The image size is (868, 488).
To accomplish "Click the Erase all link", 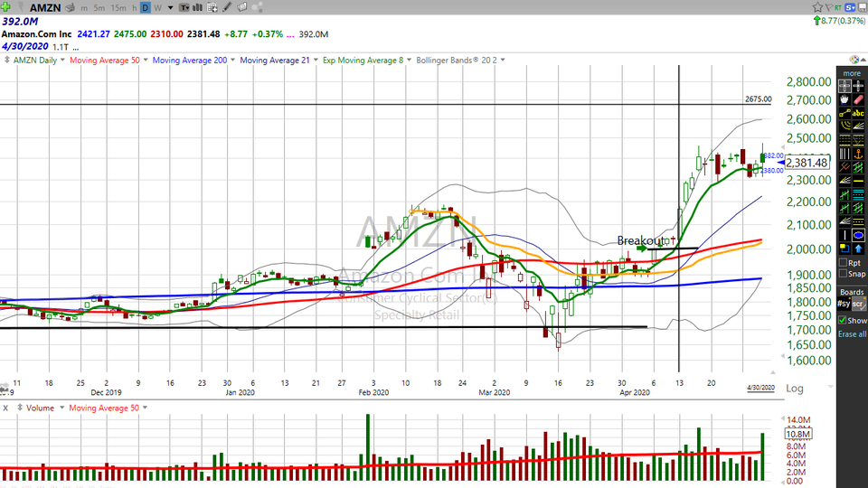I will 852,334.
